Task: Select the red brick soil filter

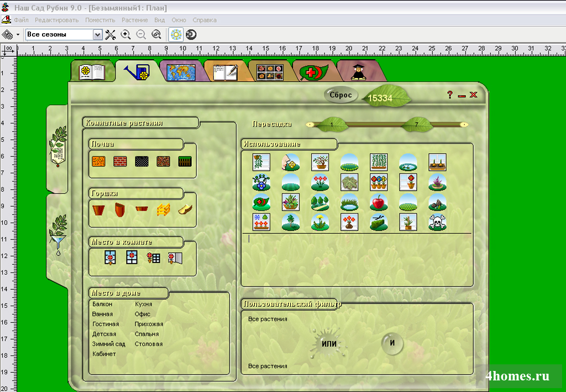Action: [120, 161]
